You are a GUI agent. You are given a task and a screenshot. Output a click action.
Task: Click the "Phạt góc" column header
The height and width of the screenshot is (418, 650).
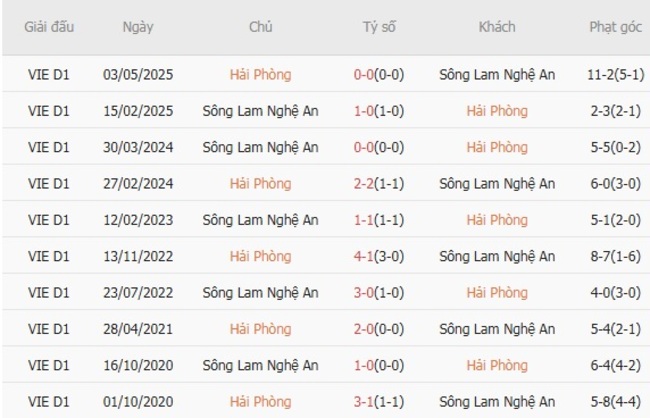pyautogui.click(x=615, y=27)
